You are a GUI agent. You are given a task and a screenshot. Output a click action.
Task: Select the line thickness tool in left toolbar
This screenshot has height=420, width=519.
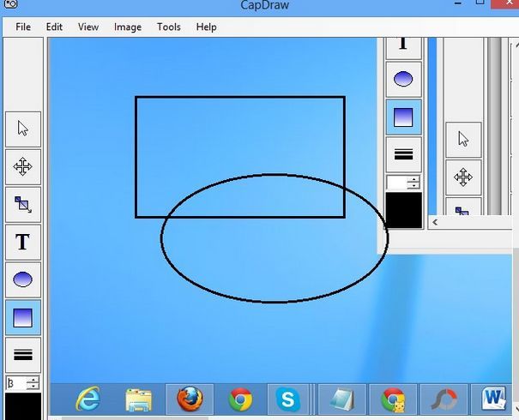pos(23,355)
